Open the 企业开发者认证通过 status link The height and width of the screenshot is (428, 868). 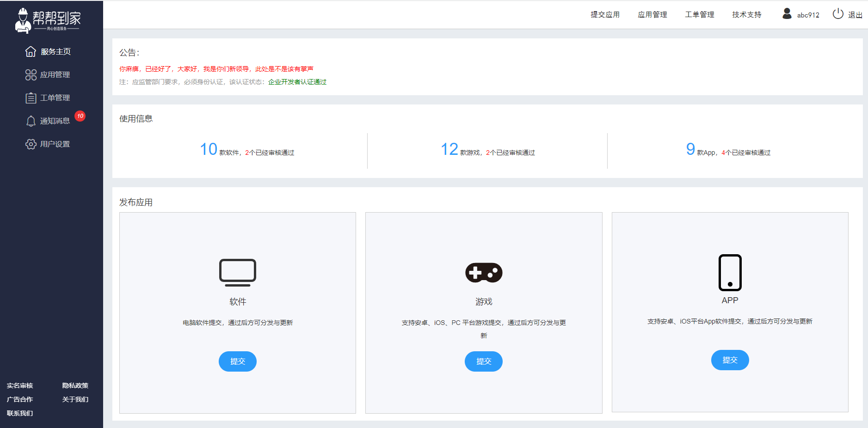click(x=296, y=82)
